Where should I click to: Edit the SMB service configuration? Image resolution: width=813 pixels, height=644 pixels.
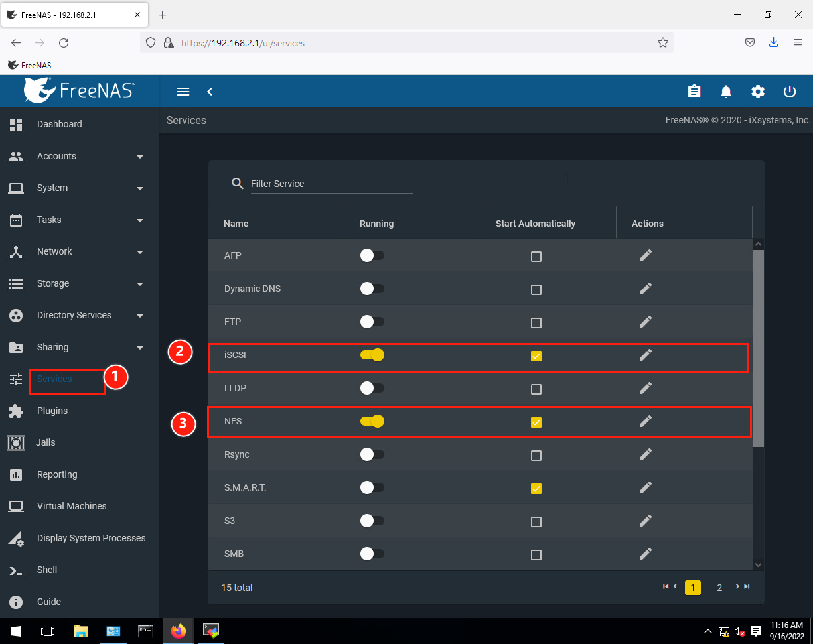[x=646, y=554]
